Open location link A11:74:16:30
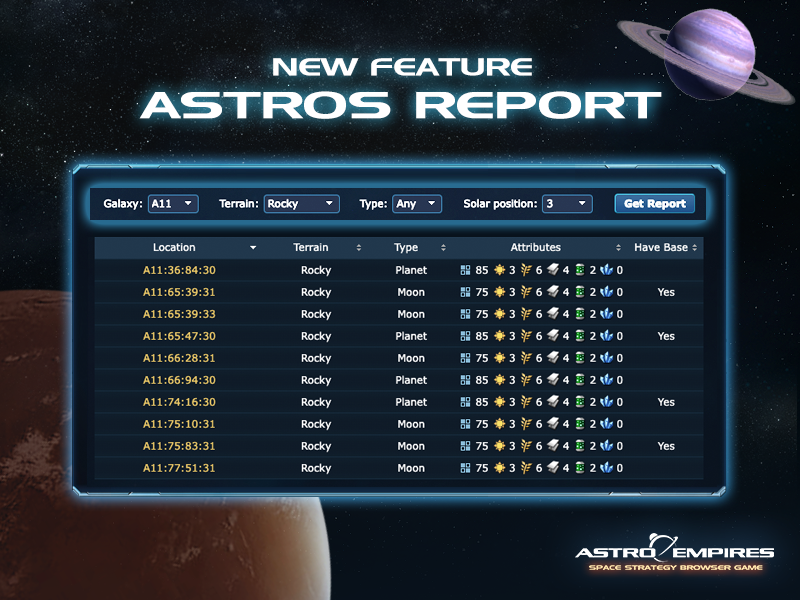This screenshot has width=800, height=600. 179,402
